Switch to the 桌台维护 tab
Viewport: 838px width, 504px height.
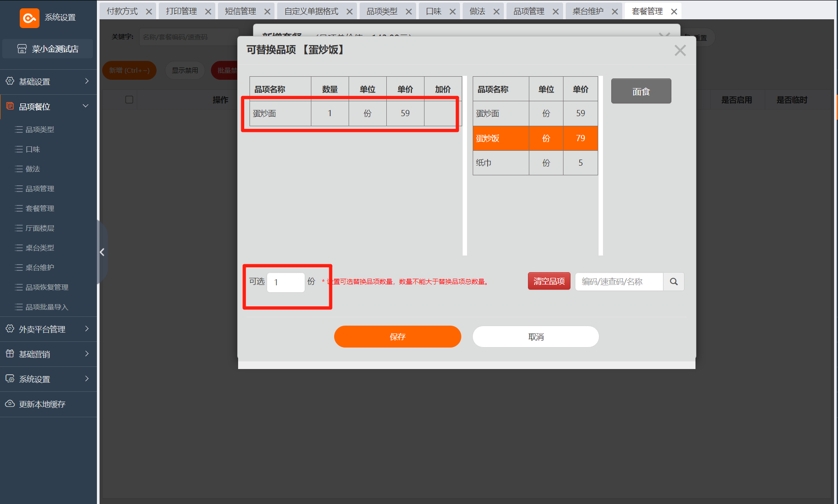[588, 11]
